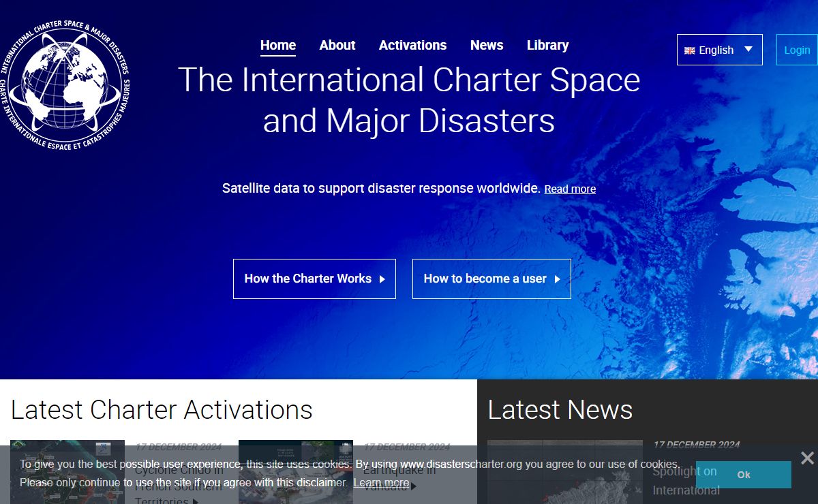
Task: Open the Home menu item
Action: click(278, 45)
